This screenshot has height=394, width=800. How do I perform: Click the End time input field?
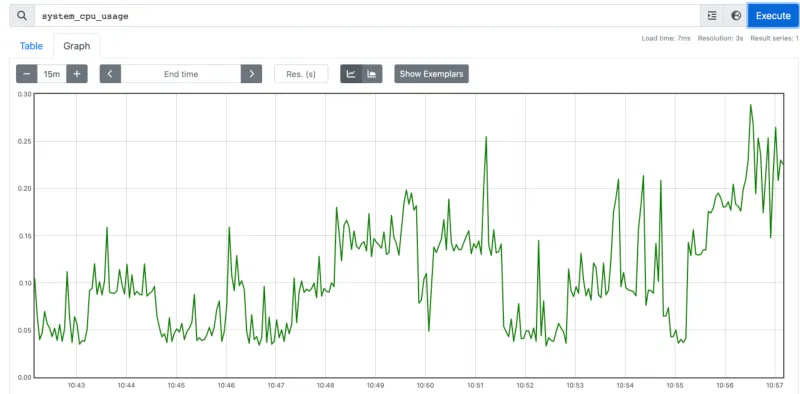click(181, 74)
